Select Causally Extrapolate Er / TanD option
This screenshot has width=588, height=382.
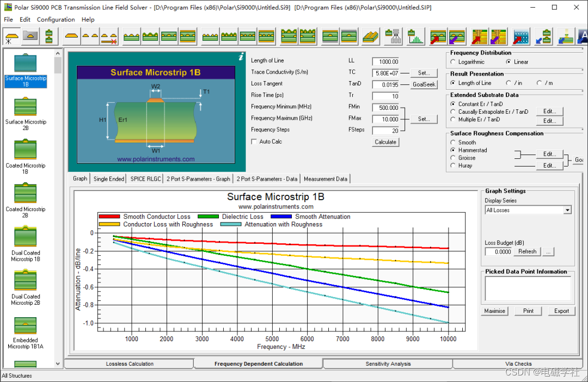(453, 112)
